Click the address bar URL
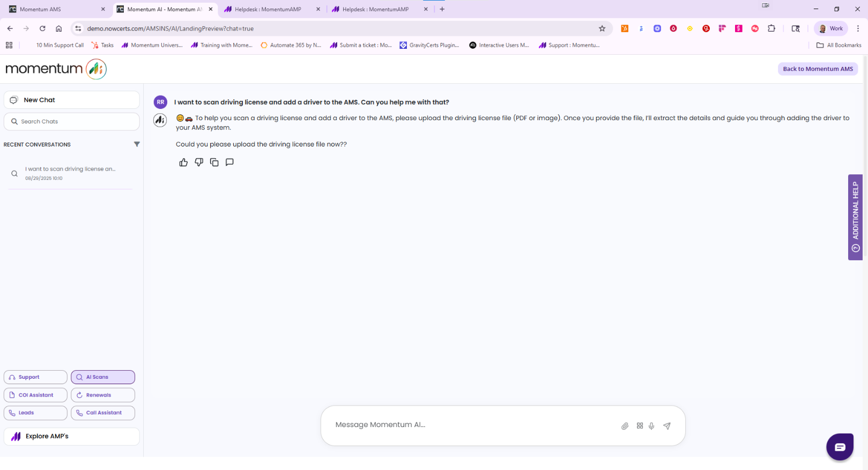 point(170,28)
